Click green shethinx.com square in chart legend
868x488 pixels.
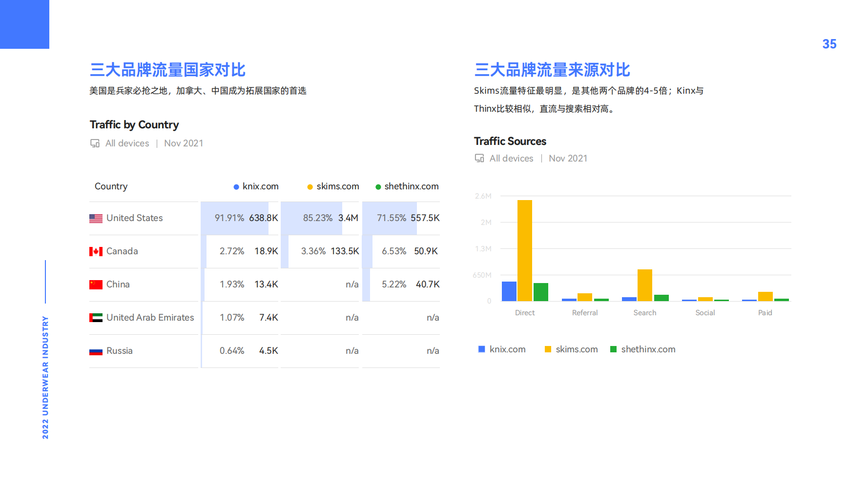(613, 349)
